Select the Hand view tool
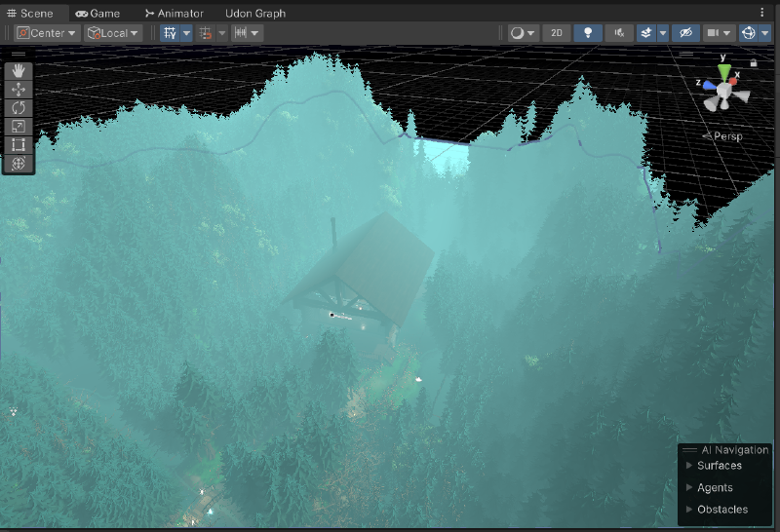 (19, 71)
